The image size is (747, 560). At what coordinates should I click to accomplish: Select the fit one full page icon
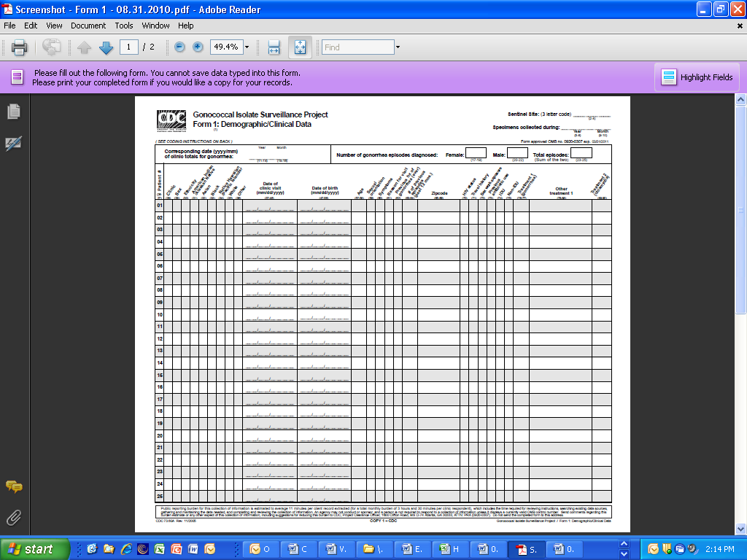(x=300, y=47)
